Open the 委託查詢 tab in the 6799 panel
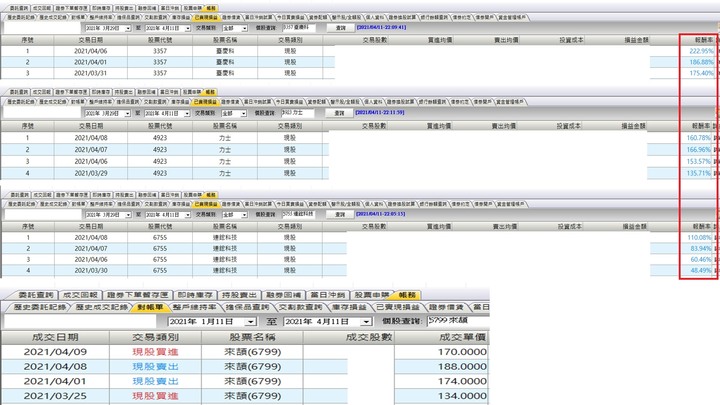 tap(36, 295)
